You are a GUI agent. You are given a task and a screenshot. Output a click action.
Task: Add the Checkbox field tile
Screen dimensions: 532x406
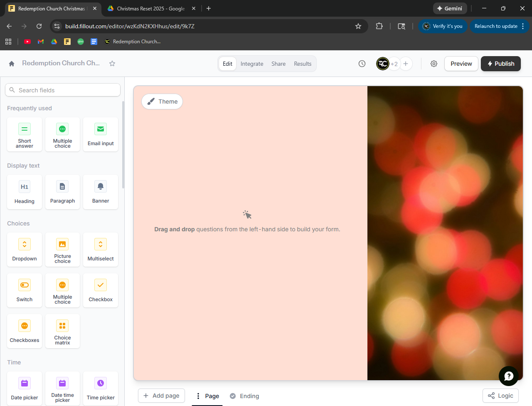pos(101,290)
